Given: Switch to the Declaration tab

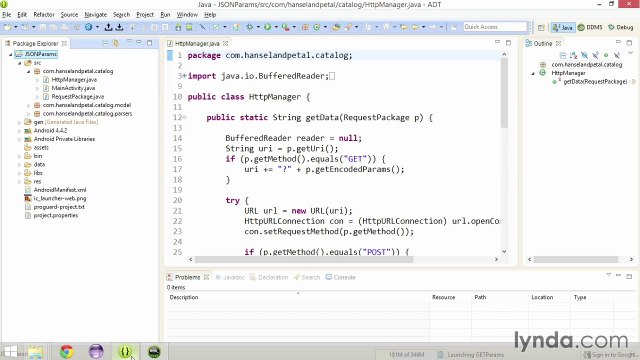Looking at the screenshot, I should click(269, 277).
